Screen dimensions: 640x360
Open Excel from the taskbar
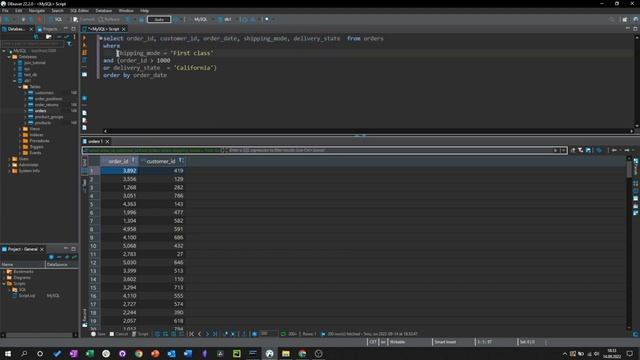pyautogui.click(x=89, y=353)
